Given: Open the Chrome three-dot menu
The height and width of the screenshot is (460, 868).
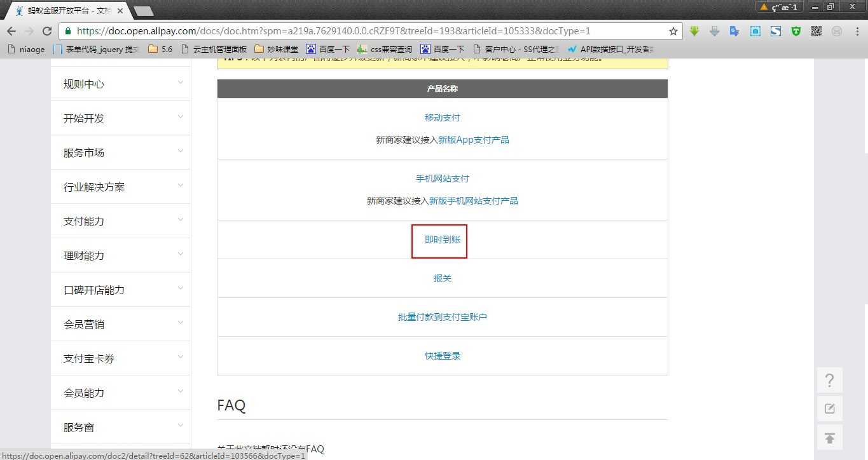Looking at the screenshot, I should click(x=856, y=31).
